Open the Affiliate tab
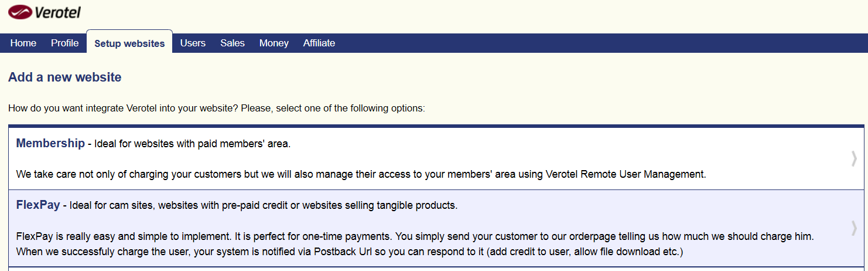 319,43
